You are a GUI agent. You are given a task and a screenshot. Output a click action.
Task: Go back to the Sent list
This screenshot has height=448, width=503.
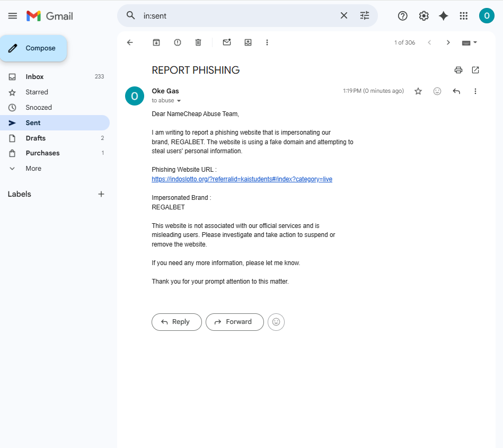point(130,42)
